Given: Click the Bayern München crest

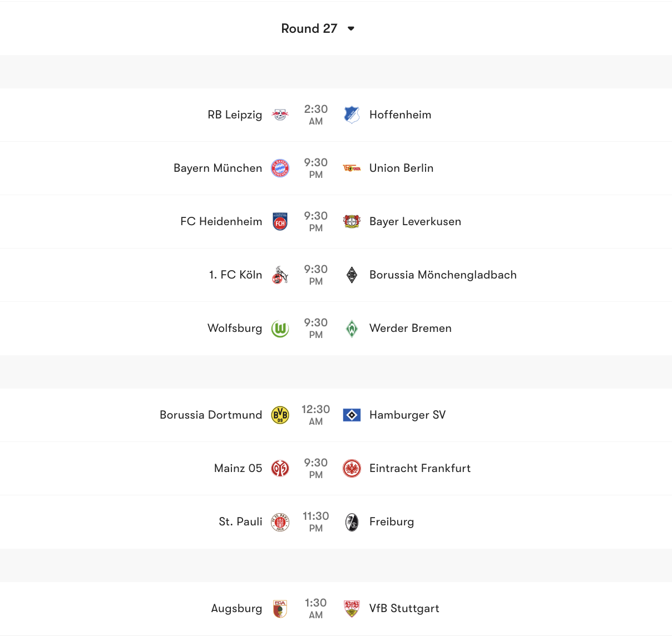Looking at the screenshot, I should [280, 168].
